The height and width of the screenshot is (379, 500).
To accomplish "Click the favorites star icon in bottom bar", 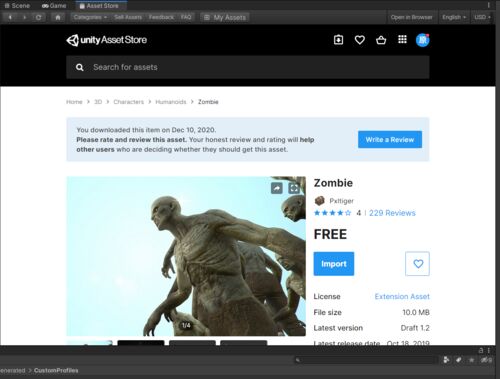I will coord(471,360).
